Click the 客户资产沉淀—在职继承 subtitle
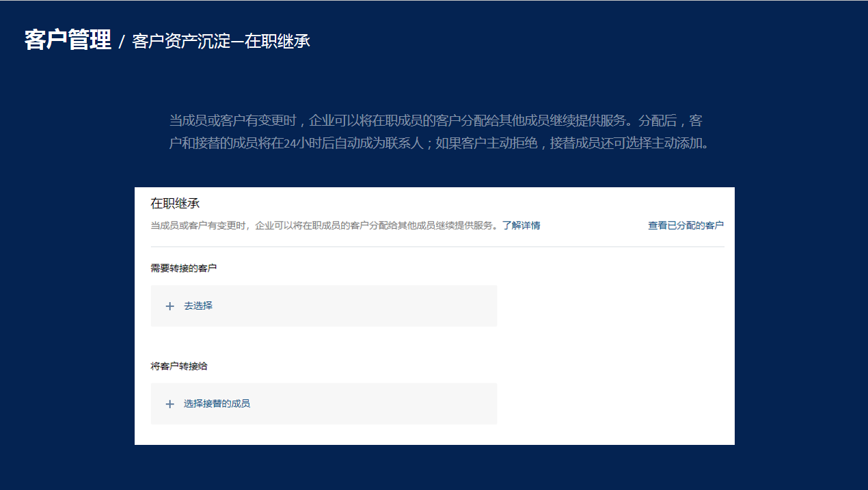This screenshot has width=868, height=490. pos(221,41)
